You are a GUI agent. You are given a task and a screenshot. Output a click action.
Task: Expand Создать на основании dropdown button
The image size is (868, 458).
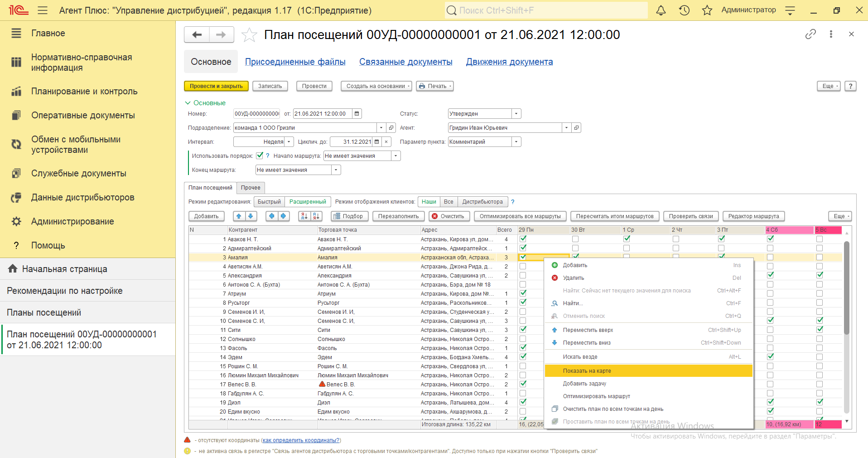click(376, 86)
